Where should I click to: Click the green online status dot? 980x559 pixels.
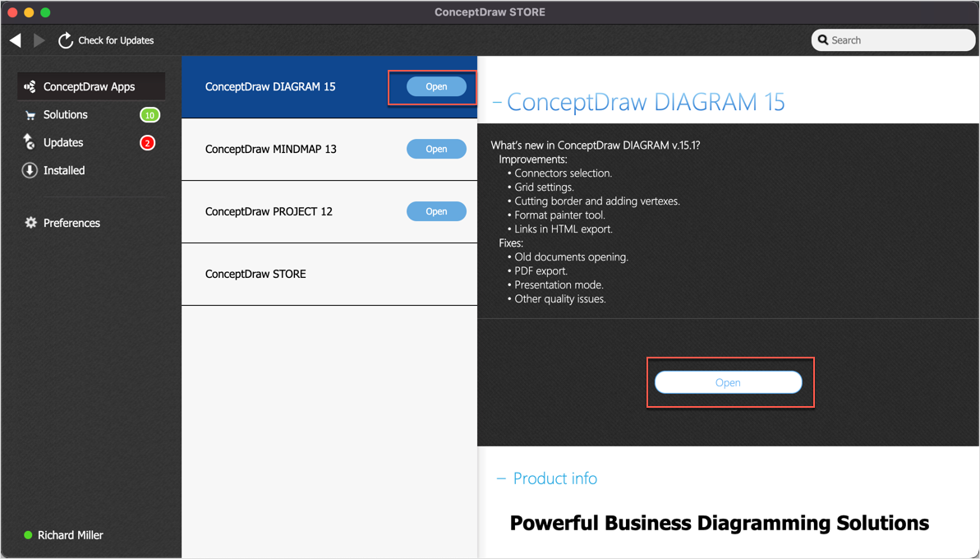(x=27, y=535)
